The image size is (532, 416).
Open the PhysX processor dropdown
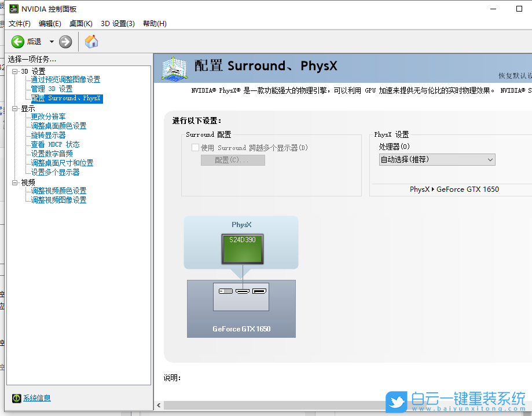[x=437, y=159]
